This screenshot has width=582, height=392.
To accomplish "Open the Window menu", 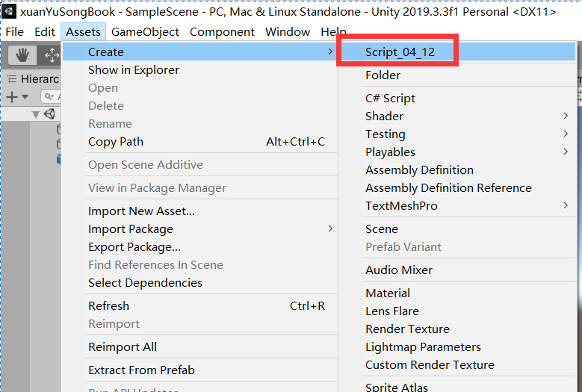I will pyautogui.click(x=288, y=32).
